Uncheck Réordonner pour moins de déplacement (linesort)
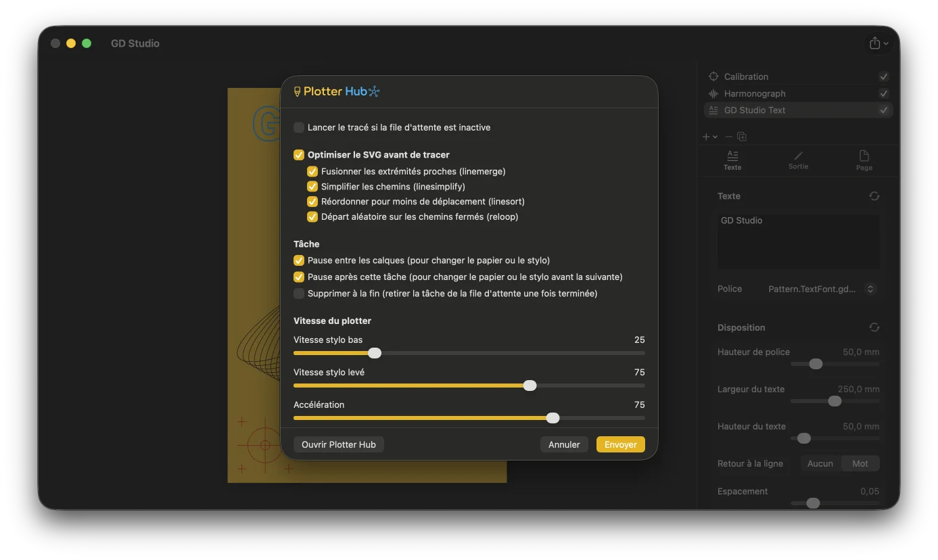This screenshot has height=560, width=938. click(312, 202)
